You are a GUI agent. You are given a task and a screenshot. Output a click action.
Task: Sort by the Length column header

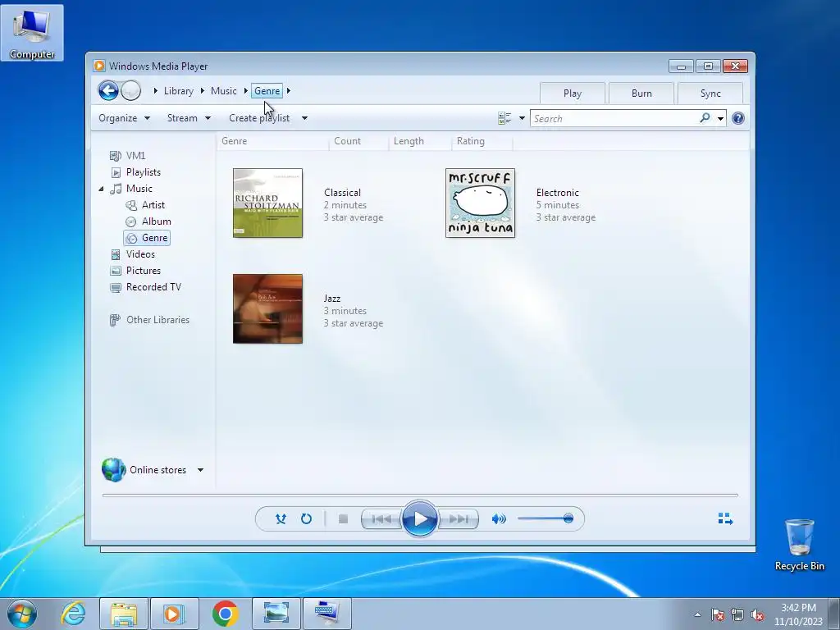pyautogui.click(x=420, y=141)
